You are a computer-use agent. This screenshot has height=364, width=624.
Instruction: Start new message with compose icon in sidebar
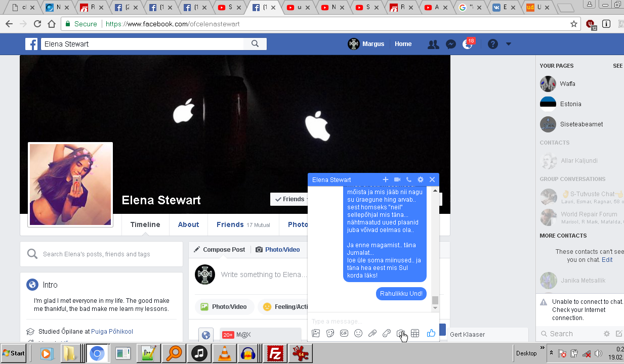618,334
